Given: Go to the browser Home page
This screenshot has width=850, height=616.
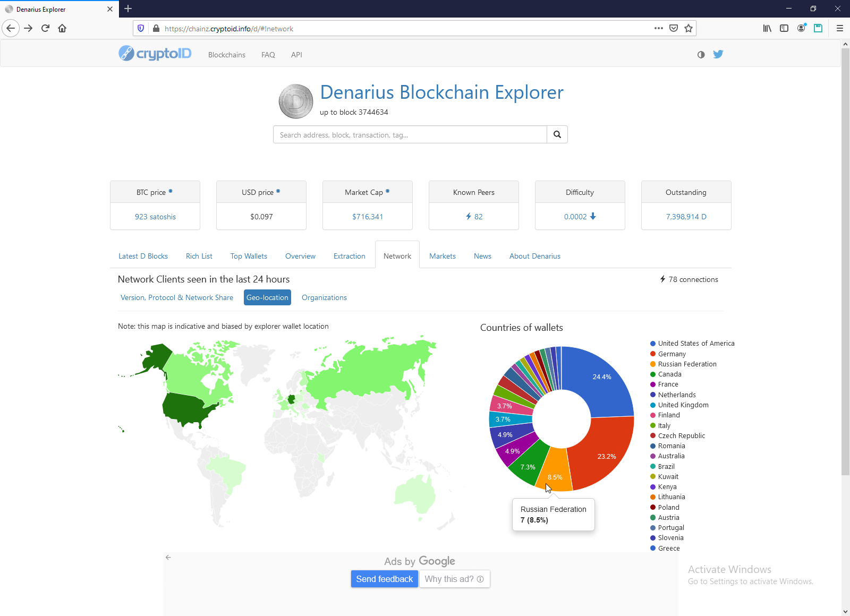Looking at the screenshot, I should click(62, 29).
